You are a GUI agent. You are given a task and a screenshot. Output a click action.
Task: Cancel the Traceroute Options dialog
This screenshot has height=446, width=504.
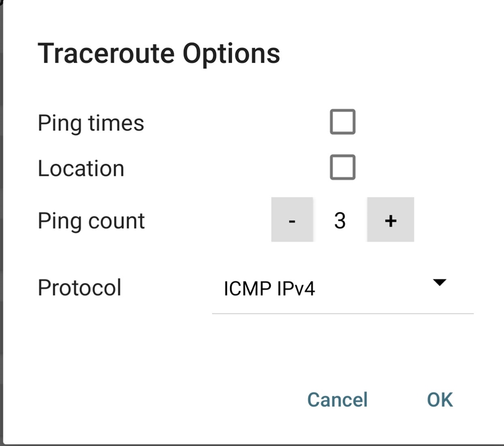pyautogui.click(x=337, y=400)
